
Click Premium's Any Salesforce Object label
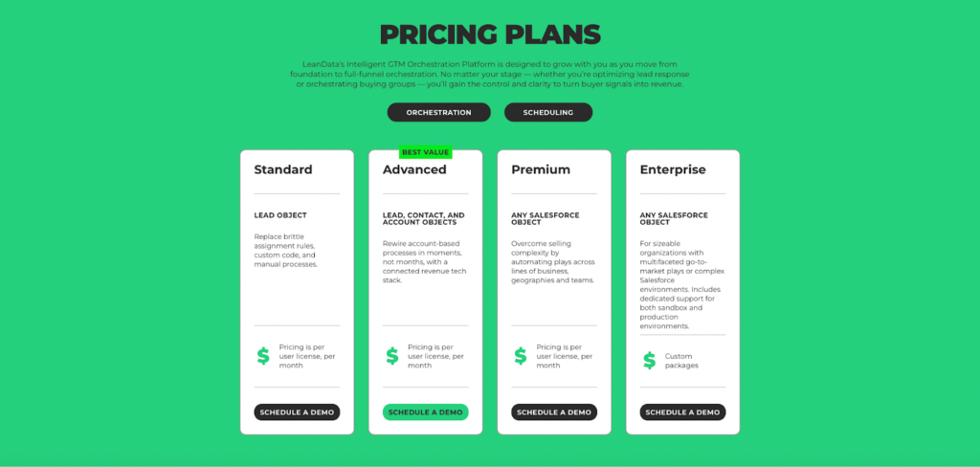(546, 219)
